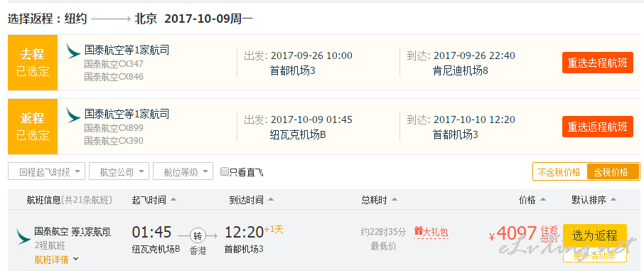Click 重选去程航班 button
This screenshot has width=644, height=271.
tap(598, 63)
